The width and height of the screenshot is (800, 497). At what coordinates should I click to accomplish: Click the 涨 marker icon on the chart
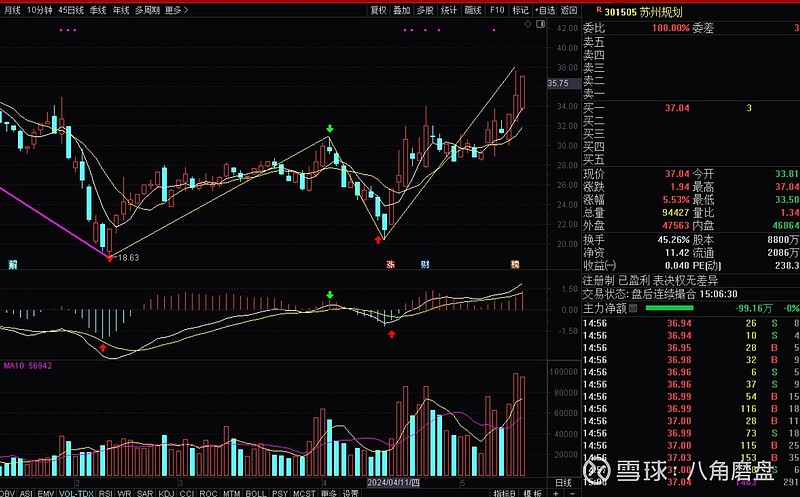(390, 264)
